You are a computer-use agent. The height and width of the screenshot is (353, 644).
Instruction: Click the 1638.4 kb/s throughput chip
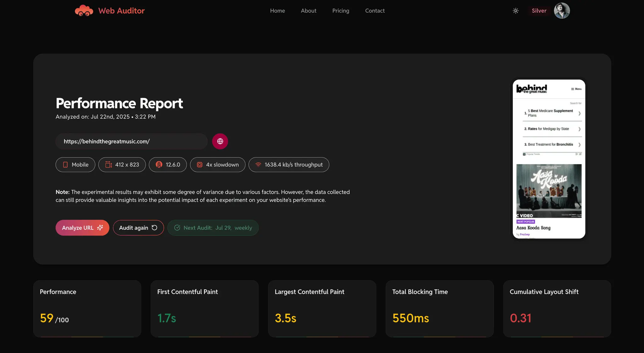click(x=289, y=165)
